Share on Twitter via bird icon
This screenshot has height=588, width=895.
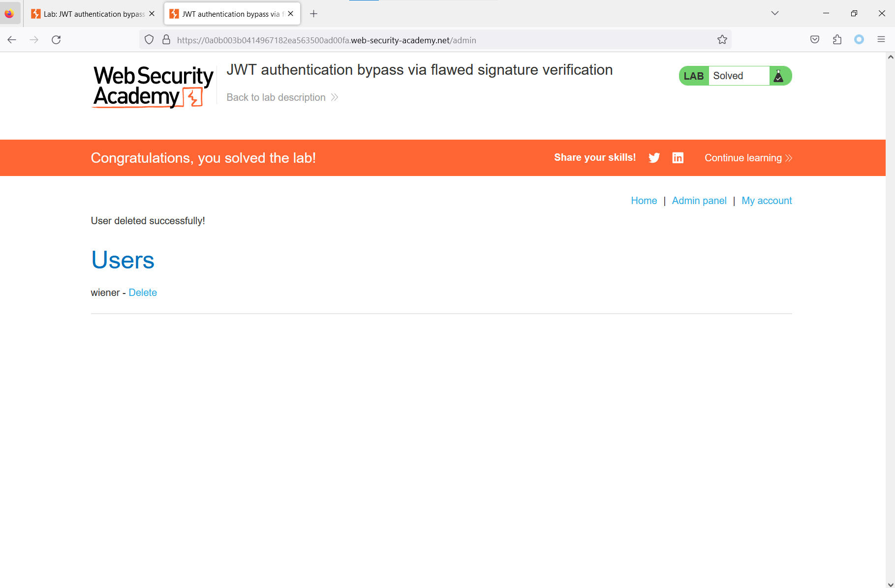tap(654, 158)
